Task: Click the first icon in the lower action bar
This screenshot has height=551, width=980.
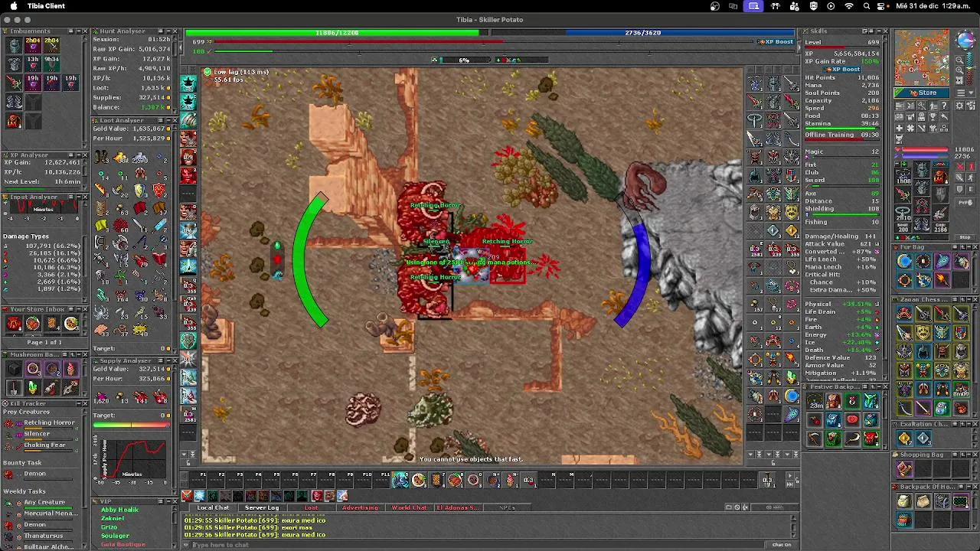Action: tap(187, 496)
